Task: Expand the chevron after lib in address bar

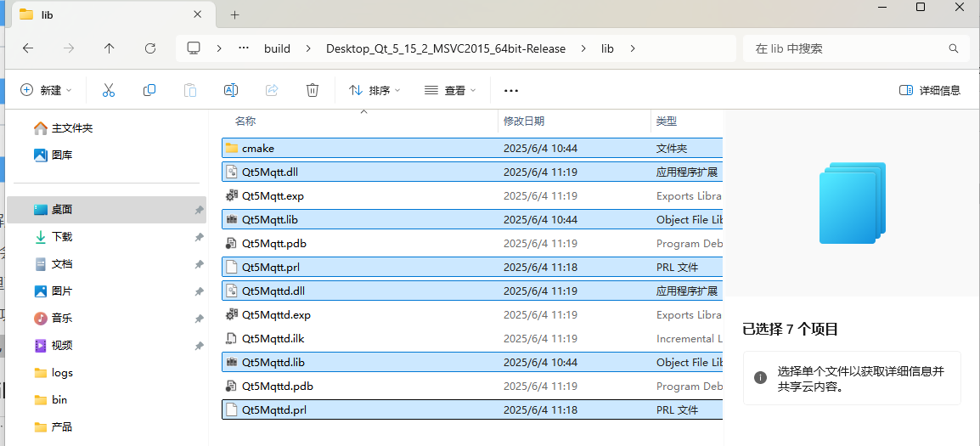Action: click(633, 48)
